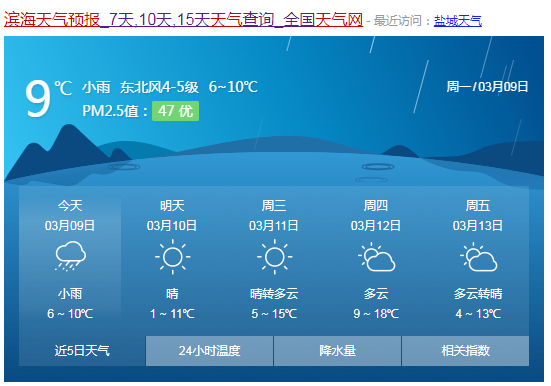The height and width of the screenshot is (386, 551).
Task: Open the 降水量 tab
Action: click(x=337, y=351)
